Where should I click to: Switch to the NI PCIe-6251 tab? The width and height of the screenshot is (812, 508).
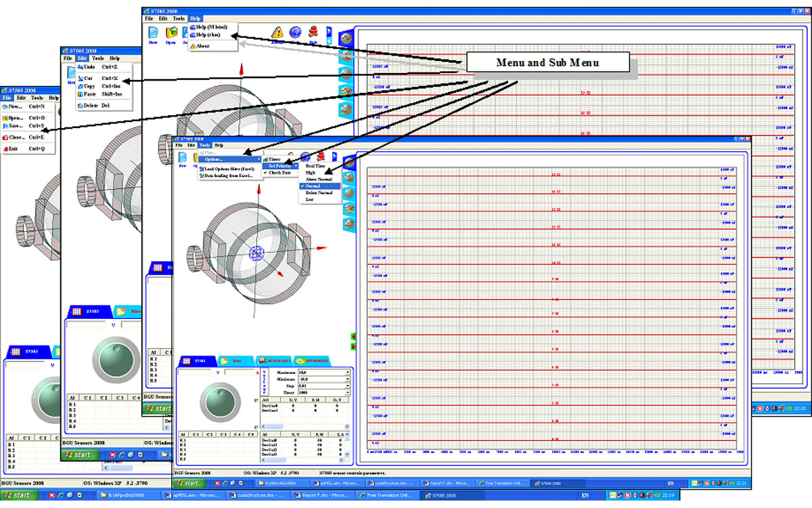coord(273,362)
